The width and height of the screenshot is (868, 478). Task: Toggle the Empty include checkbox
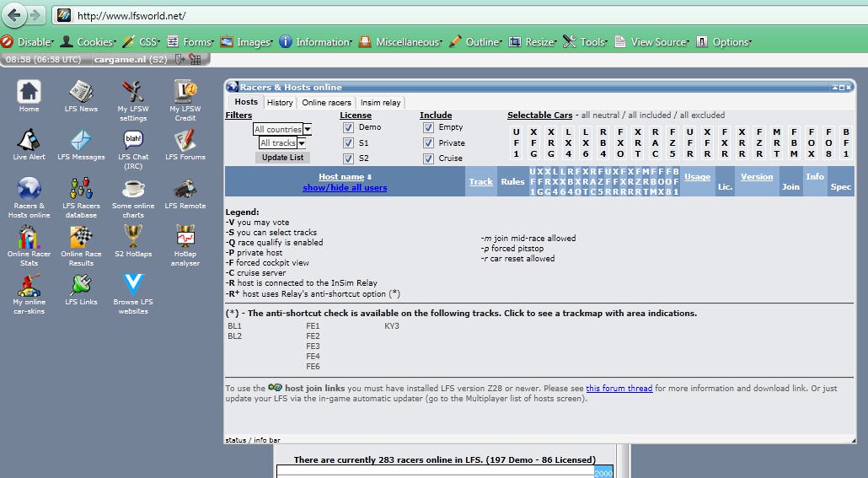(428, 127)
